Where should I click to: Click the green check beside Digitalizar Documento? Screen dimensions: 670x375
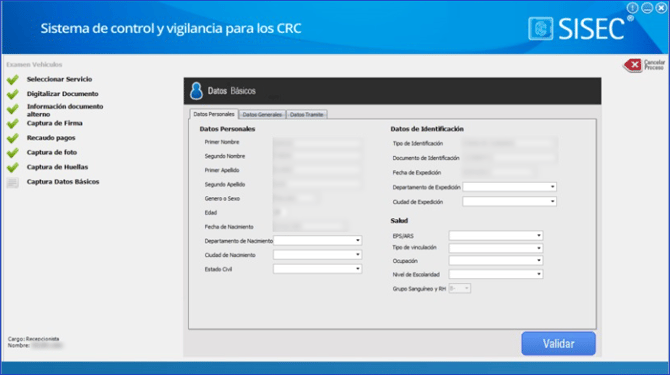(x=13, y=94)
